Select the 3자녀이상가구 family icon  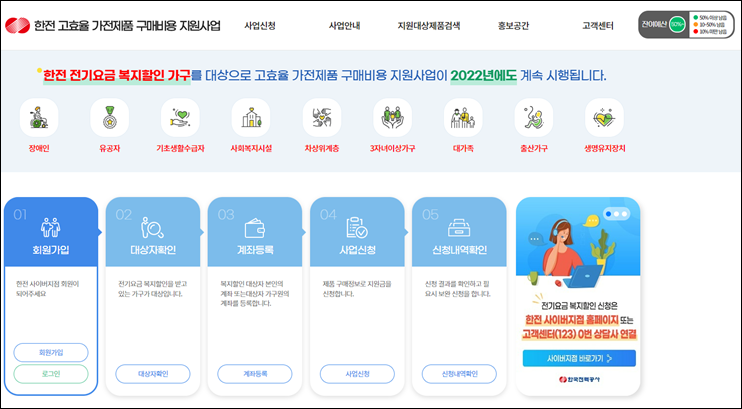pyautogui.click(x=392, y=117)
